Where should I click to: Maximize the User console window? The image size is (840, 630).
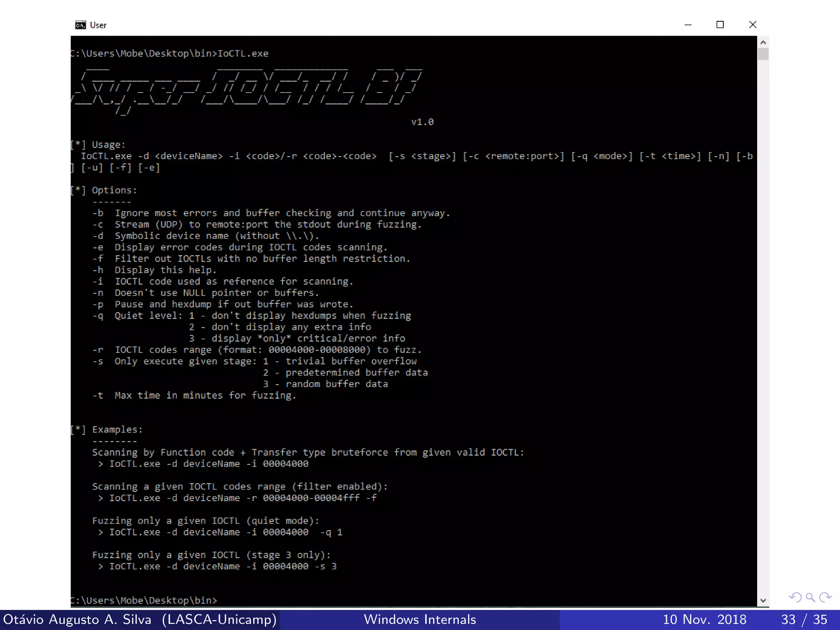click(720, 25)
